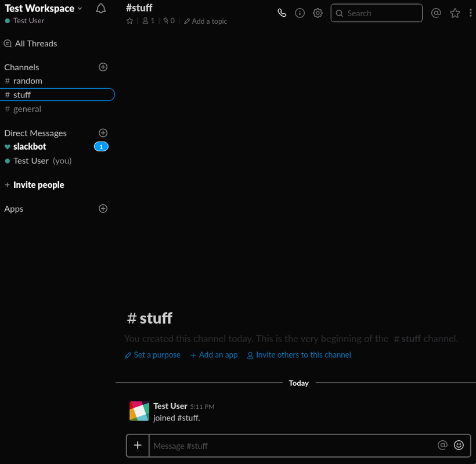Show starred items star icon

coord(455,13)
